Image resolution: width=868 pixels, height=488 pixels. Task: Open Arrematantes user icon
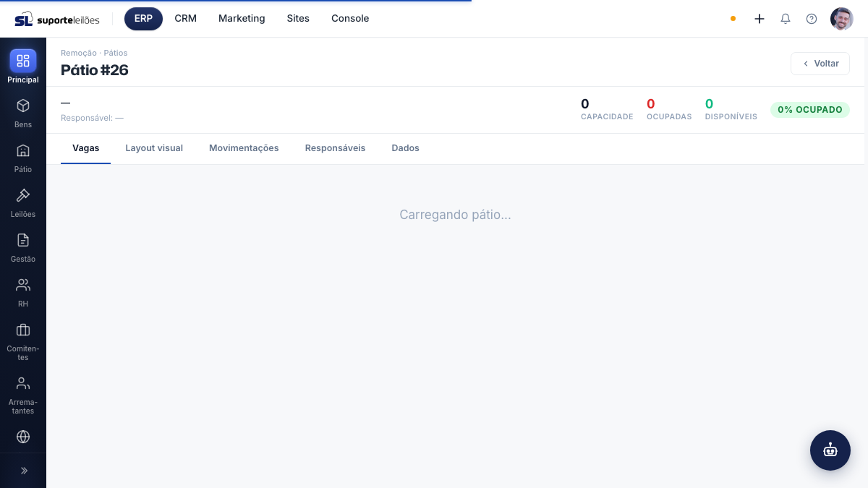[23, 383]
